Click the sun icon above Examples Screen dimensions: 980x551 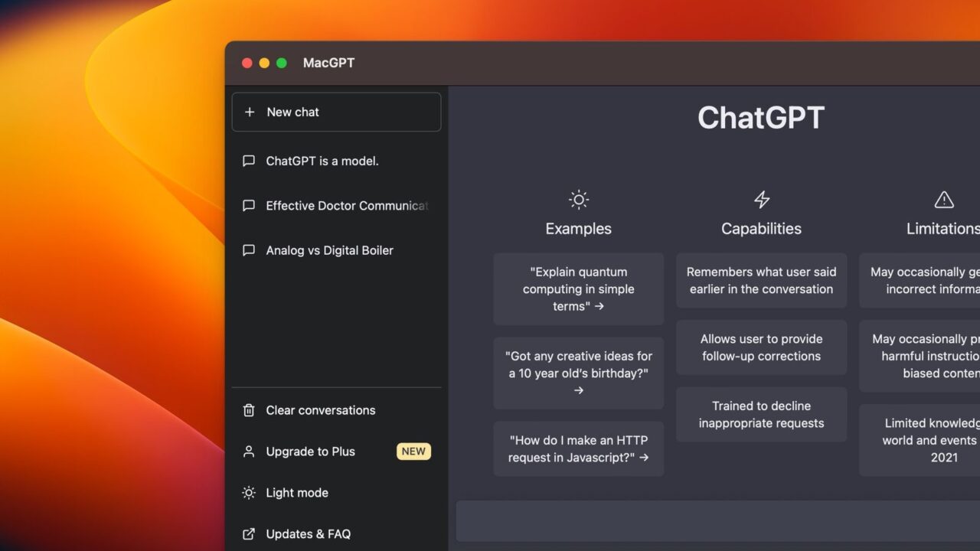coord(578,199)
